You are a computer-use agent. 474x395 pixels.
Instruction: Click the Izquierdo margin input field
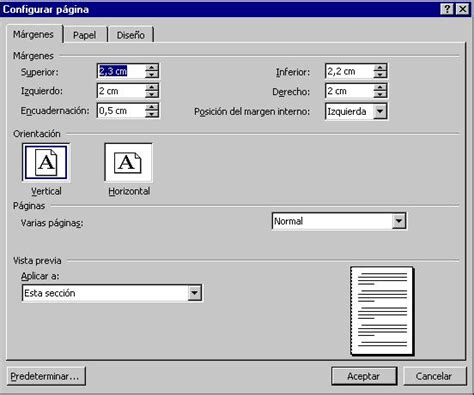pos(121,91)
